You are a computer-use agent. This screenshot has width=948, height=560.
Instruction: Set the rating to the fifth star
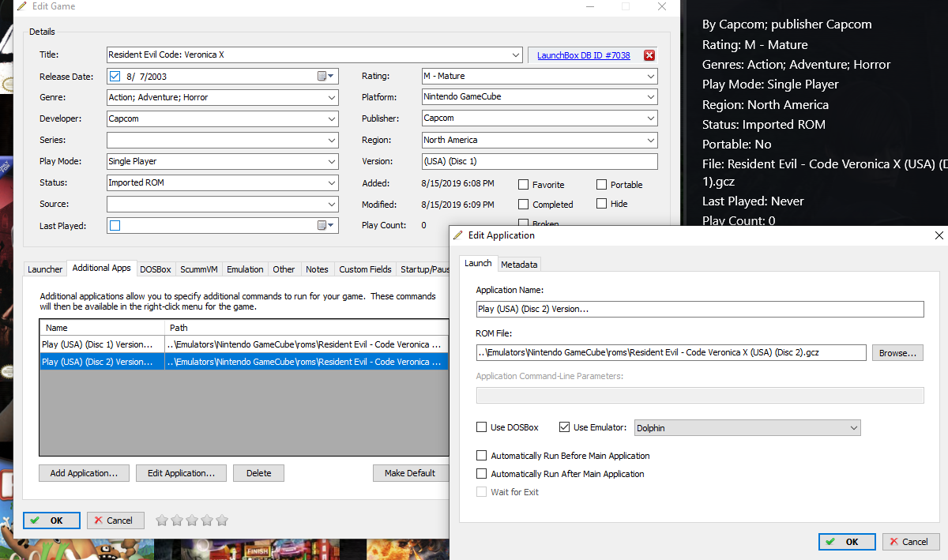(x=222, y=521)
